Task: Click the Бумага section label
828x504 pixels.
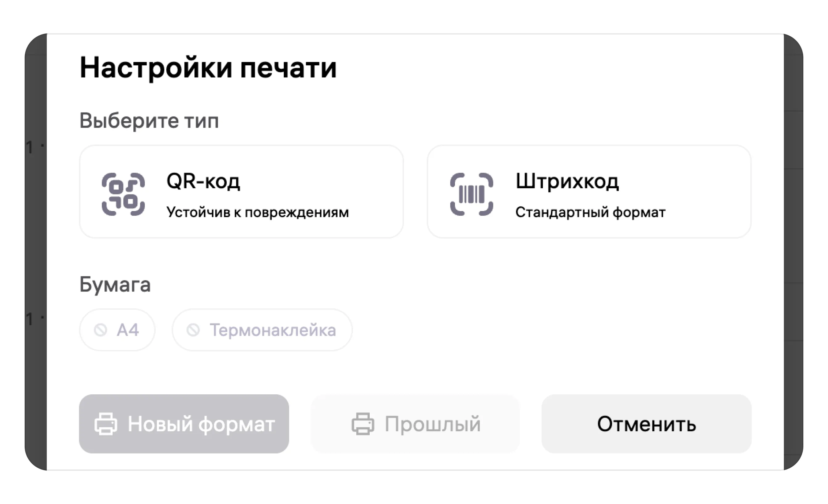Action: coord(115,285)
